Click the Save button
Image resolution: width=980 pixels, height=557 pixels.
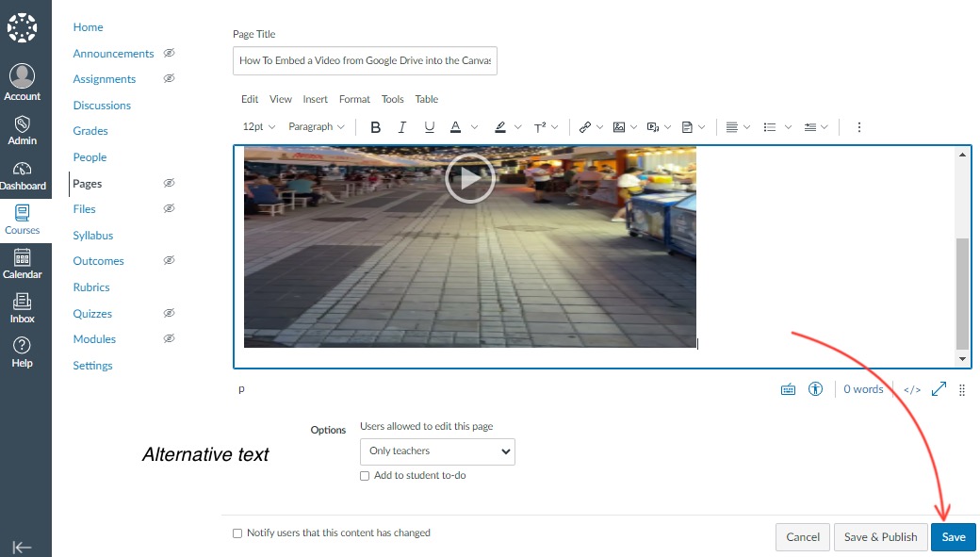[x=954, y=537]
